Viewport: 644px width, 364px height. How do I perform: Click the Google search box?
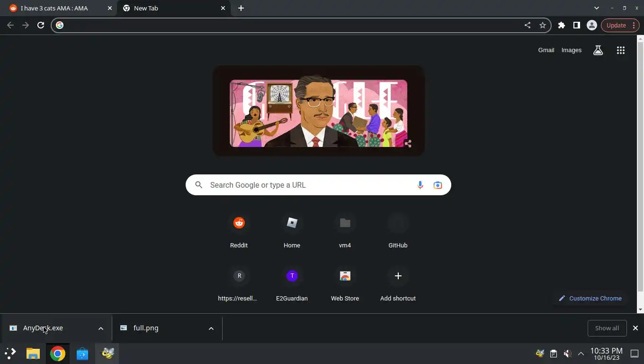point(318,185)
